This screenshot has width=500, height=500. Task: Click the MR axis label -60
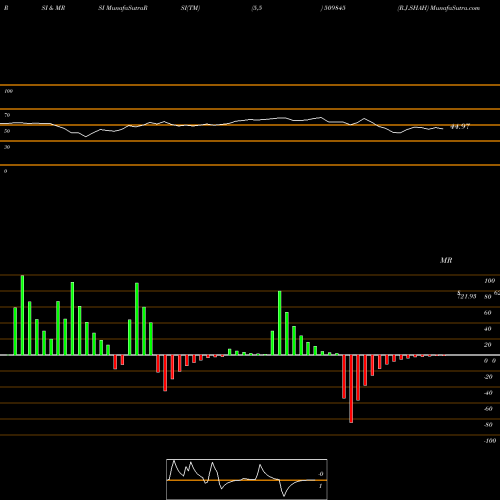pyautogui.click(x=488, y=409)
